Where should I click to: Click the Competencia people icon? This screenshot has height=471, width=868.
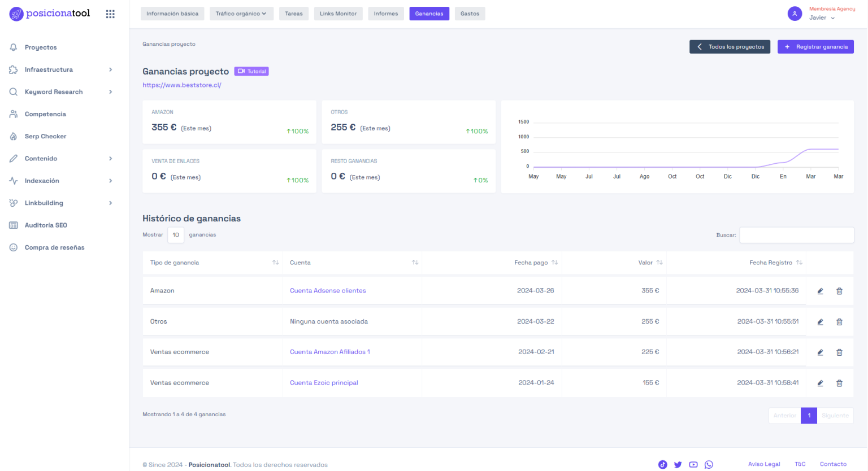coord(14,114)
